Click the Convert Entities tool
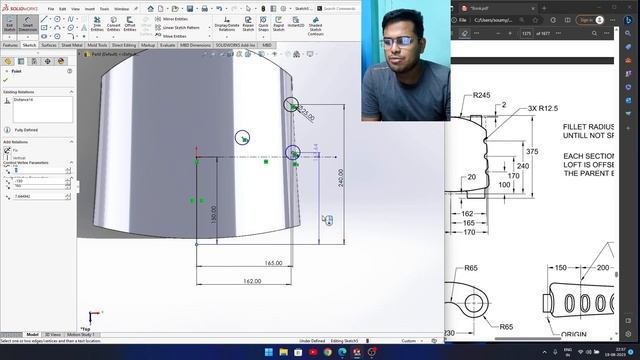Viewport: 640px width, 360px height. (x=113, y=24)
